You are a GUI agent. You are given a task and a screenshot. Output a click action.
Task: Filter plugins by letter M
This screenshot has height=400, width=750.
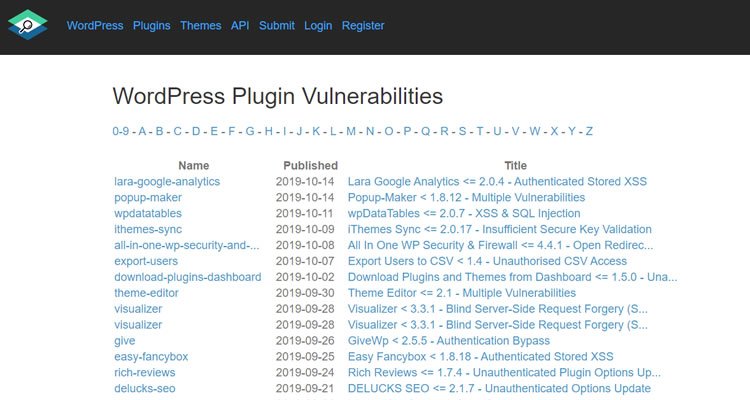click(351, 131)
